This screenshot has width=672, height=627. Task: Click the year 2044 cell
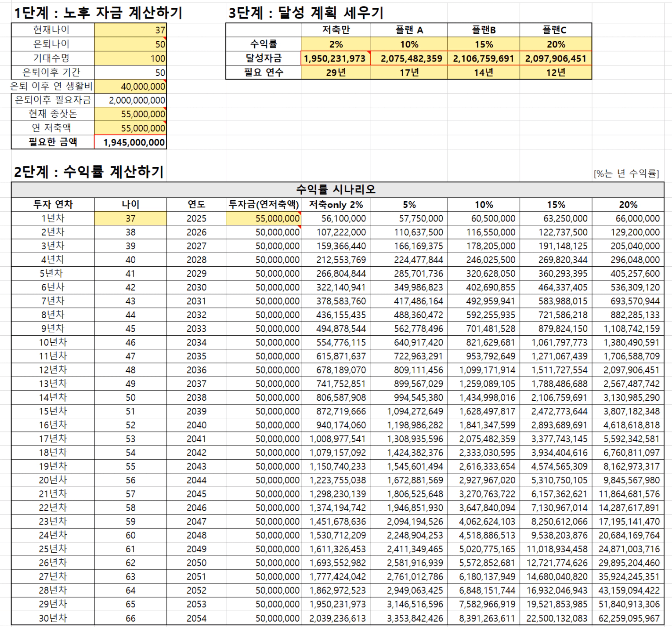pyautogui.click(x=196, y=480)
